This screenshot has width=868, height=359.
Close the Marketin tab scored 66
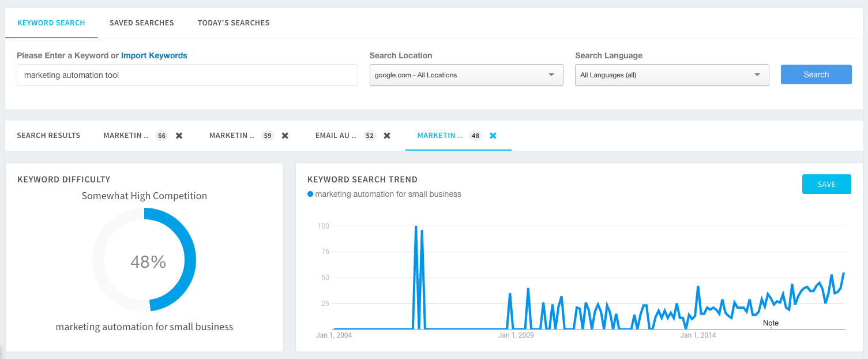point(179,136)
